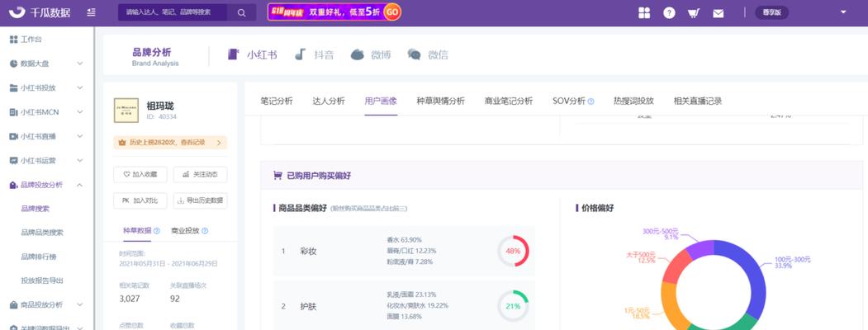This screenshot has width=868, height=330.
Task: Click the 抖音 platform icon
Action: click(x=300, y=54)
